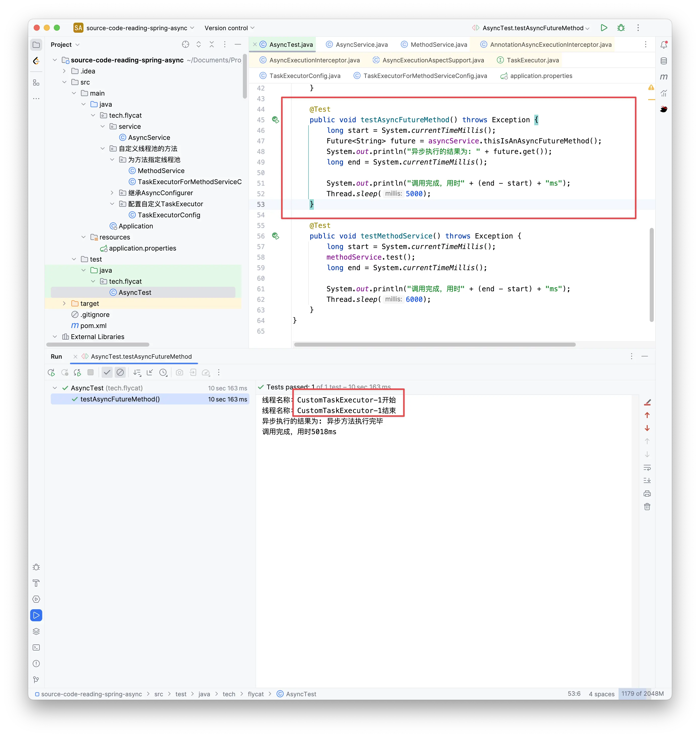Click the warning indicator in editor
The image size is (700, 737).
[x=651, y=87]
